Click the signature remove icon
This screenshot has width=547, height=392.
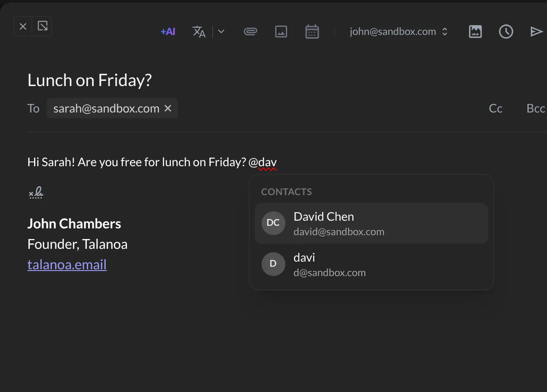point(36,193)
